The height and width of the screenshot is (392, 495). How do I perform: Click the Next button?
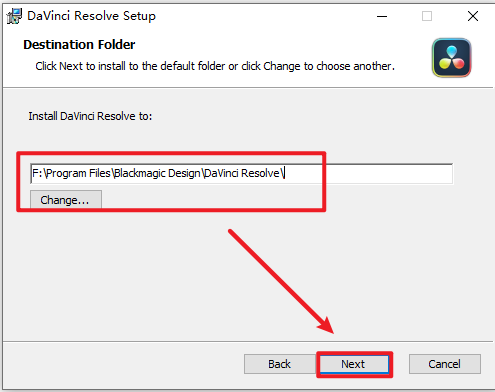point(354,364)
